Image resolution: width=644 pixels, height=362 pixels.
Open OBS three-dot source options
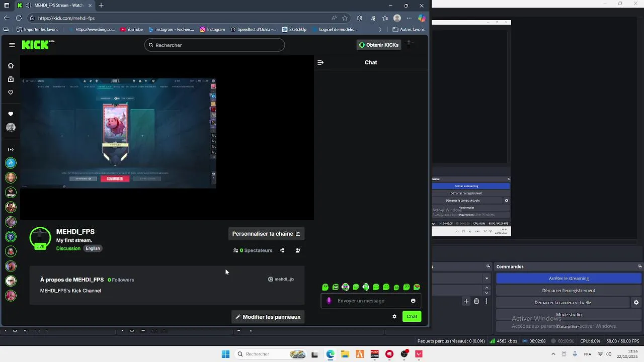tap(487, 301)
